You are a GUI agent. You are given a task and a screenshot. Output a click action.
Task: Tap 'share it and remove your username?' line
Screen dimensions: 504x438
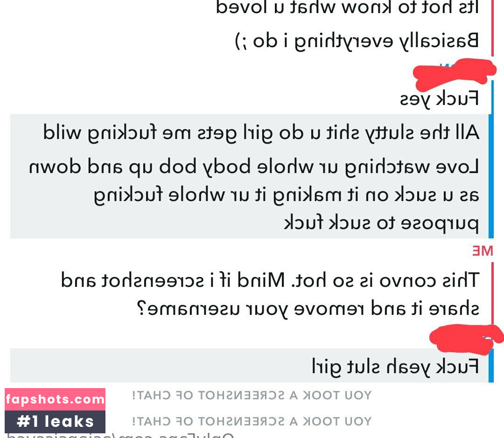point(308,308)
